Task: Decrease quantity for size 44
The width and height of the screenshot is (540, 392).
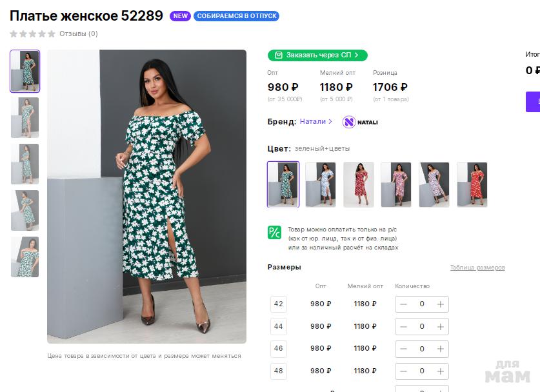Action: [404, 327]
